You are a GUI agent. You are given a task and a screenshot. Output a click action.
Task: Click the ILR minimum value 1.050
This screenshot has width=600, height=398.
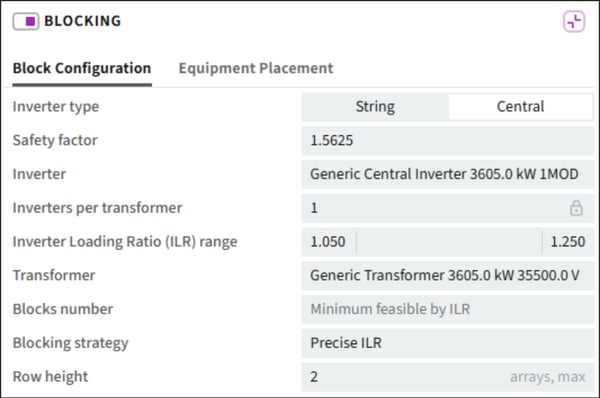click(x=328, y=242)
